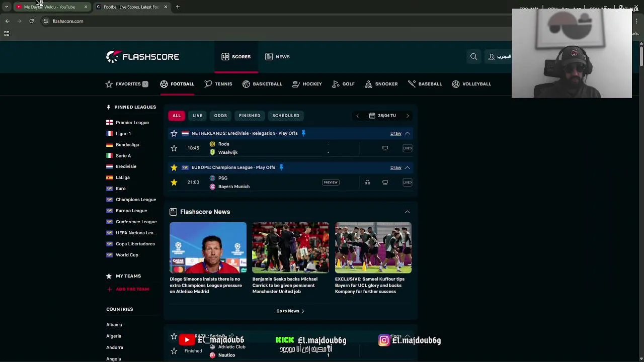Click LIVE icon for PSG match
Viewport: 644px width, 362px height.
click(408, 183)
